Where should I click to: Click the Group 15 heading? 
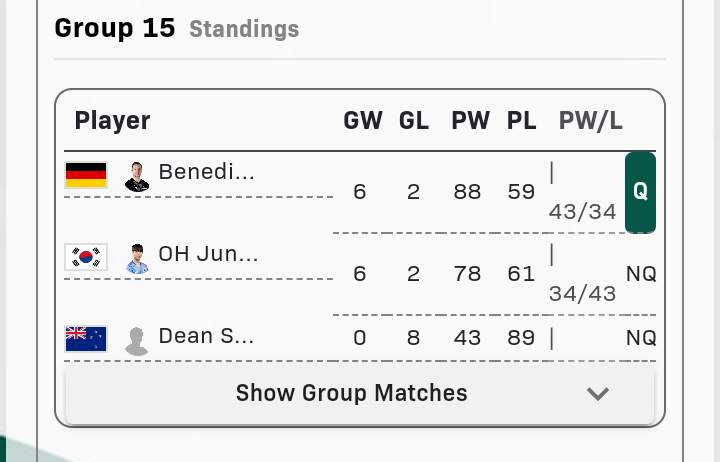(x=115, y=27)
